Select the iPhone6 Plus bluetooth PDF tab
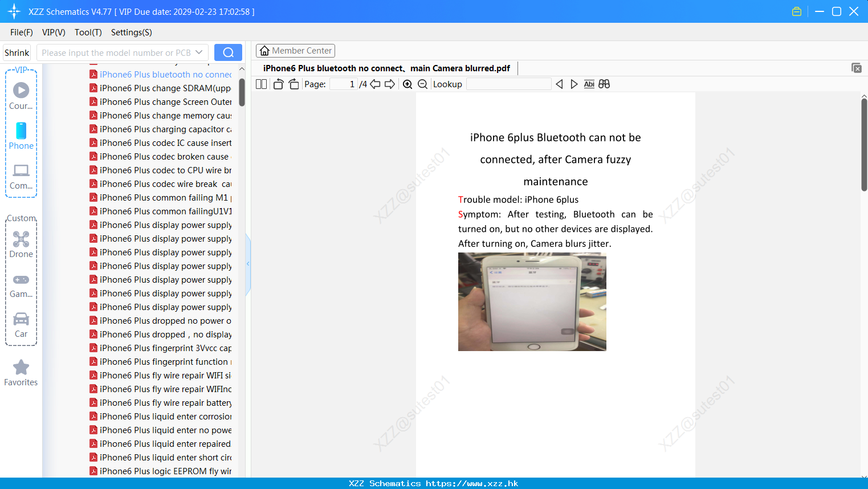The height and width of the screenshot is (489, 868). pos(386,68)
